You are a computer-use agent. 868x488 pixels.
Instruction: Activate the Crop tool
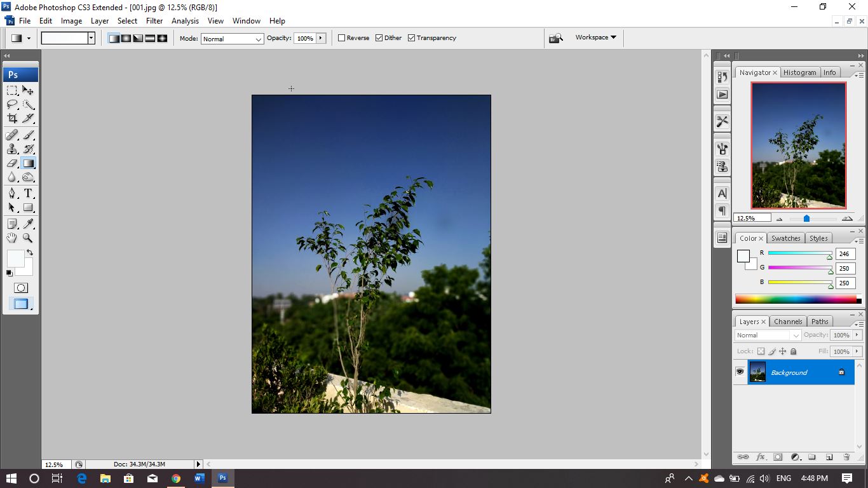pyautogui.click(x=13, y=119)
